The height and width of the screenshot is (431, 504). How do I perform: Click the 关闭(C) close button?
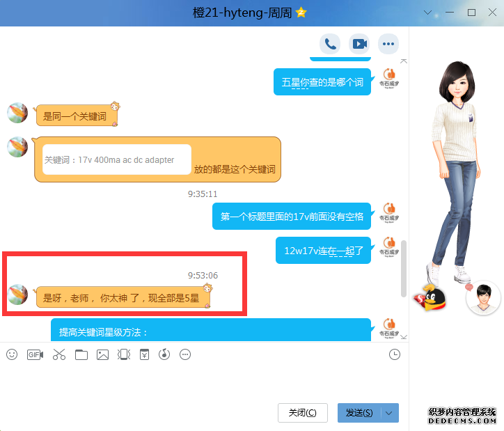302,413
